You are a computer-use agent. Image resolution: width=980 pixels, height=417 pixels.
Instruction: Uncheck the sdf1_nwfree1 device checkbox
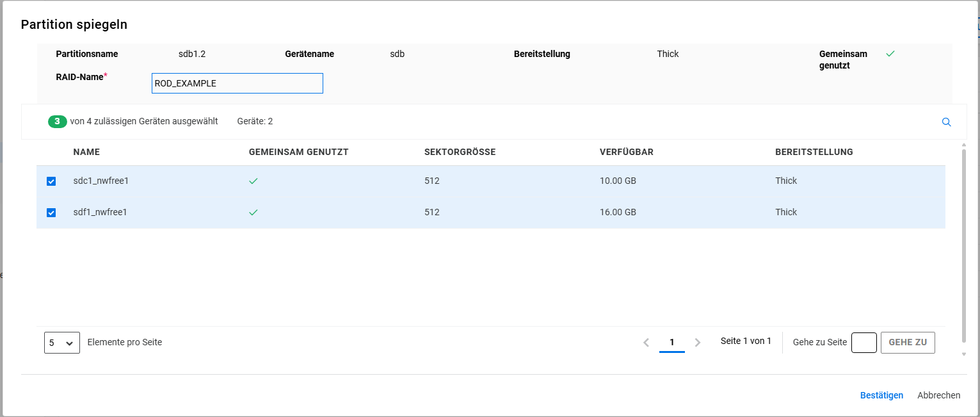click(51, 213)
